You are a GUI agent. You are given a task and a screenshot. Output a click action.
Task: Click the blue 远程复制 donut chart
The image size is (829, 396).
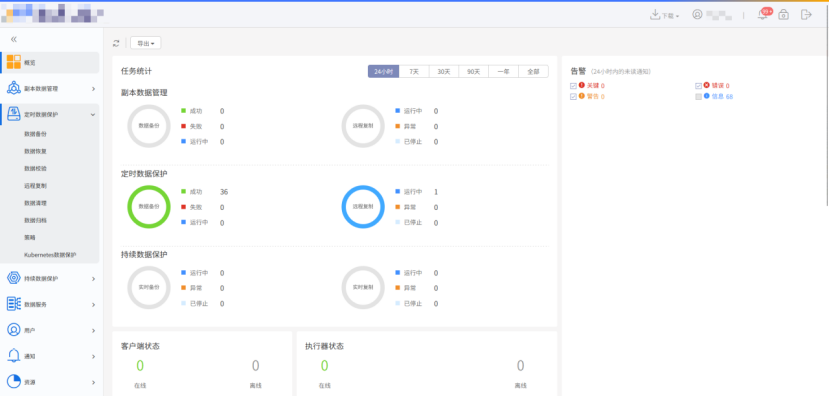click(x=363, y=207)
